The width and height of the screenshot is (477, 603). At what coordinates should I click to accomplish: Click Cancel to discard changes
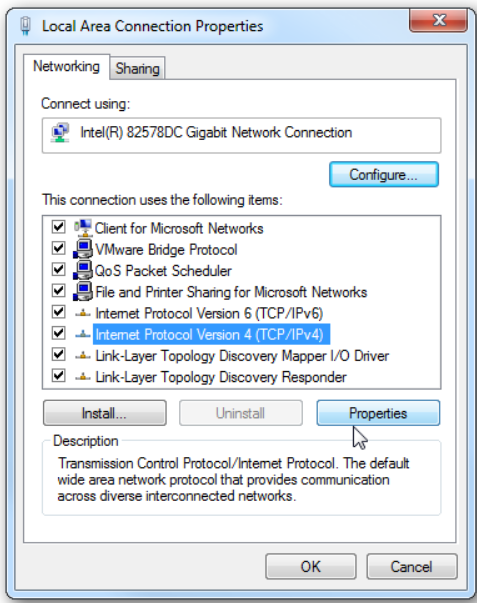(412, 566)
